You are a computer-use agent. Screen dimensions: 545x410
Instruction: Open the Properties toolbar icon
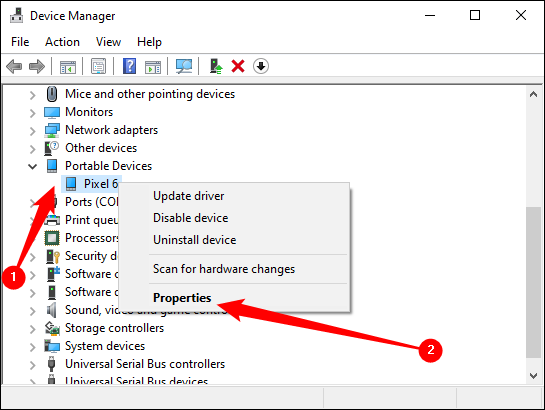[x=99, y=66]
